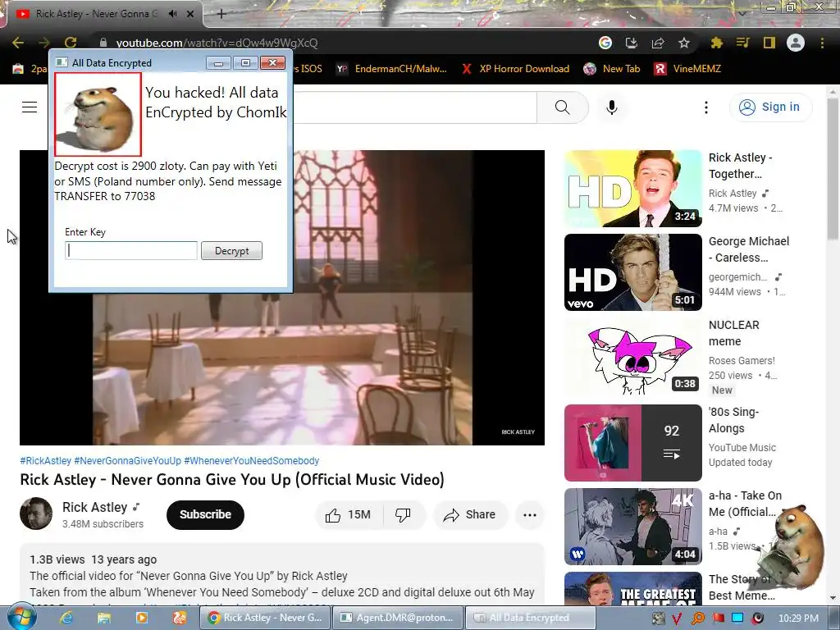Launch Internet Explorer from the taskbar
This screenshot has height=630, width=840.
point(66,618)
